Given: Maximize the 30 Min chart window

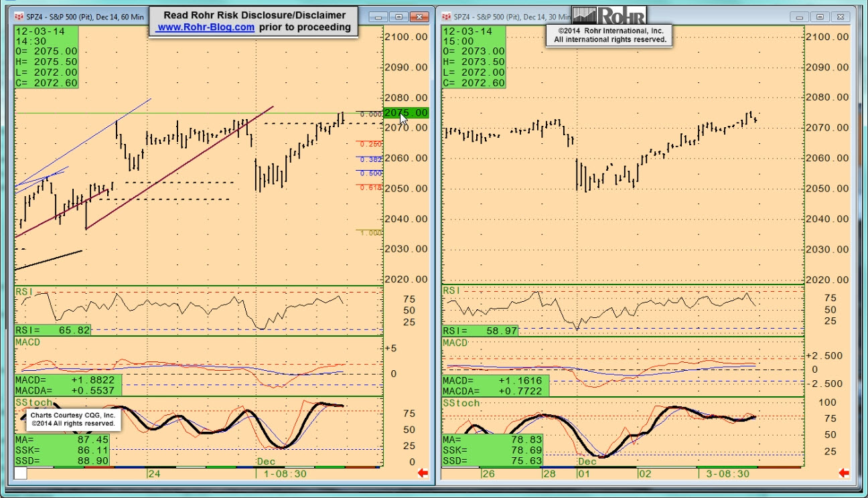Looking at the screenshot, I should 820,17.
